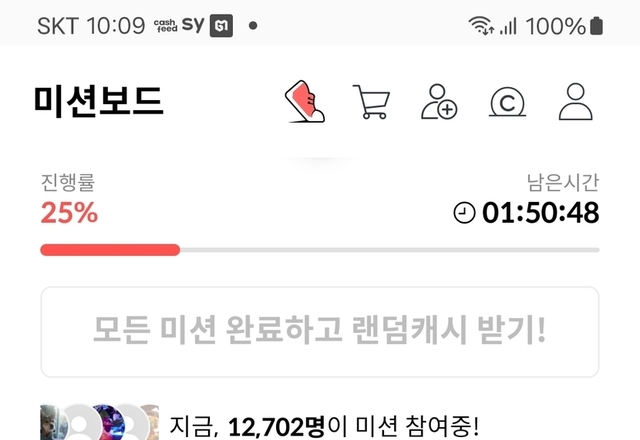
Task: Tap the cellular signal bars icon
Action: [509, 26]
